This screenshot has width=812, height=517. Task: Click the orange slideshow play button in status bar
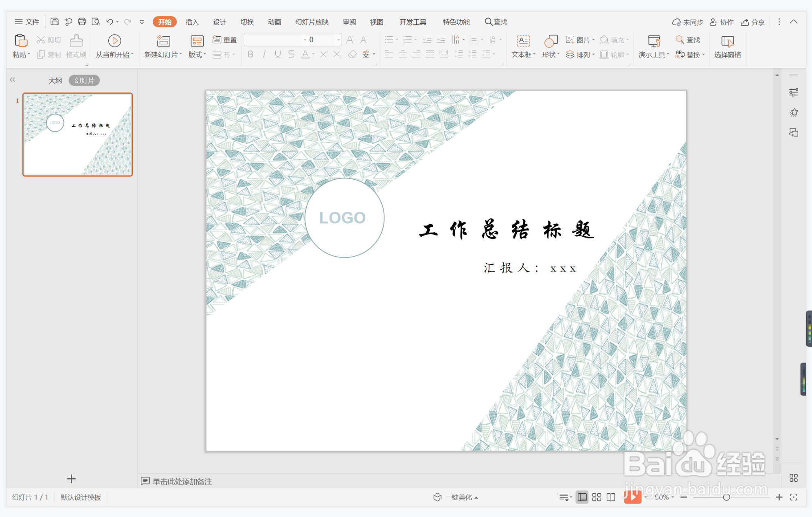click(632, 497)
